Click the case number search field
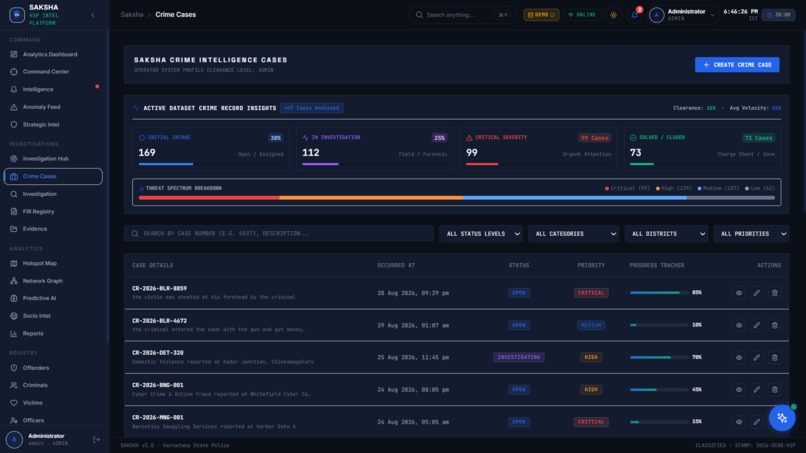 coord(279,233)
